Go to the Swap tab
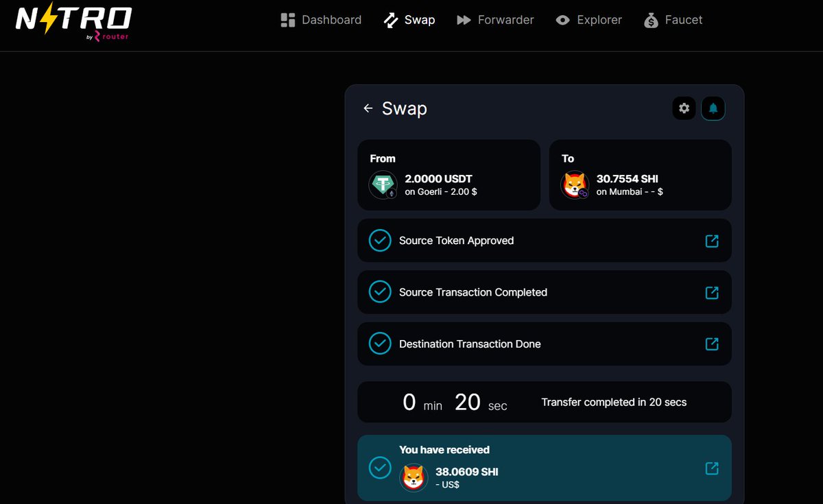This screenshot has width=823, height=504. [409, 20]
